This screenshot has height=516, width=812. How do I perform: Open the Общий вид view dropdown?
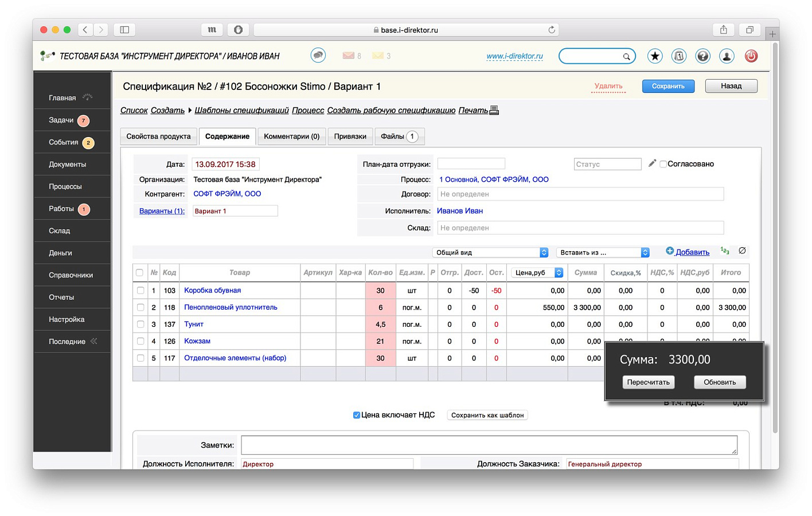[x=490, y=252]
